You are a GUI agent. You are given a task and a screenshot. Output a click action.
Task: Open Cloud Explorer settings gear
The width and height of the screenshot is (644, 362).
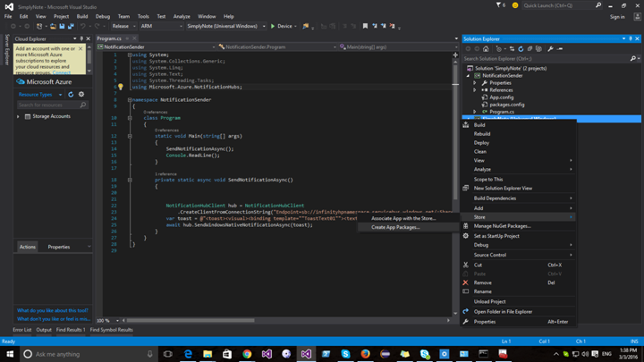point(81,95)
